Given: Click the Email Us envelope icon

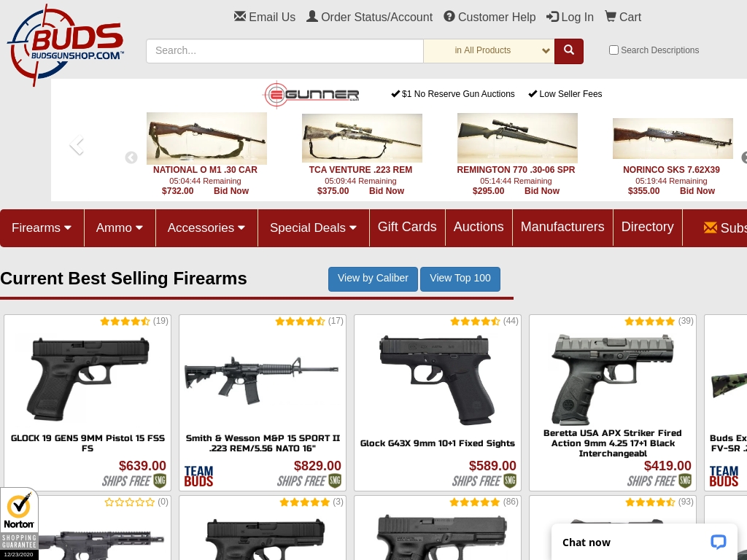Looking at the screenshot, I should click(240, 17).
